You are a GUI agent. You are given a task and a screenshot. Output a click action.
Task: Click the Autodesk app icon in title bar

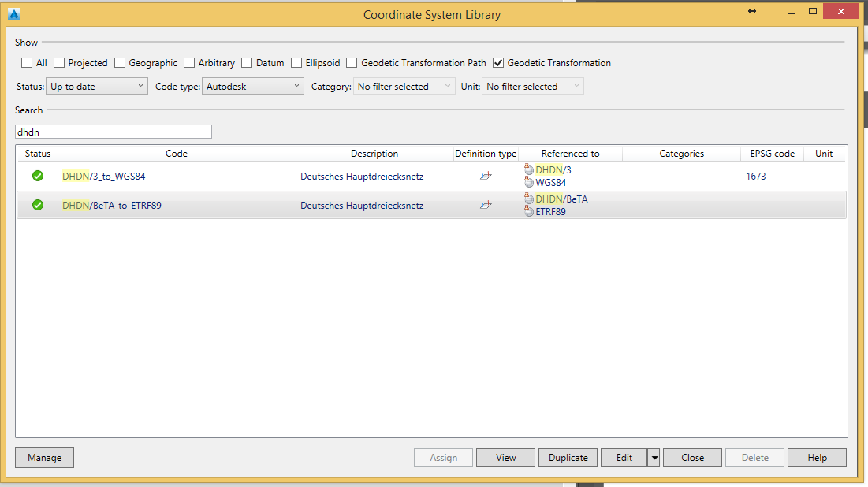click(14, 14)
